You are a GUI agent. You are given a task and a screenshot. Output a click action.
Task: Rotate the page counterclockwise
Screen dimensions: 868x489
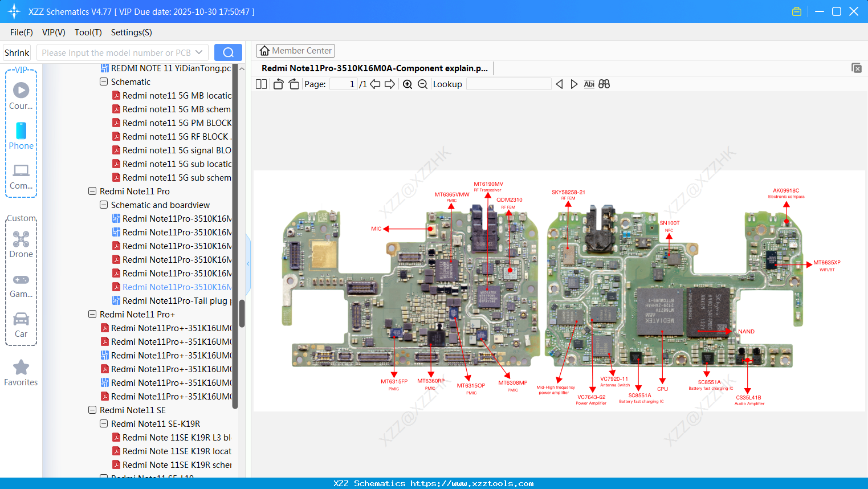click(278, 84)
